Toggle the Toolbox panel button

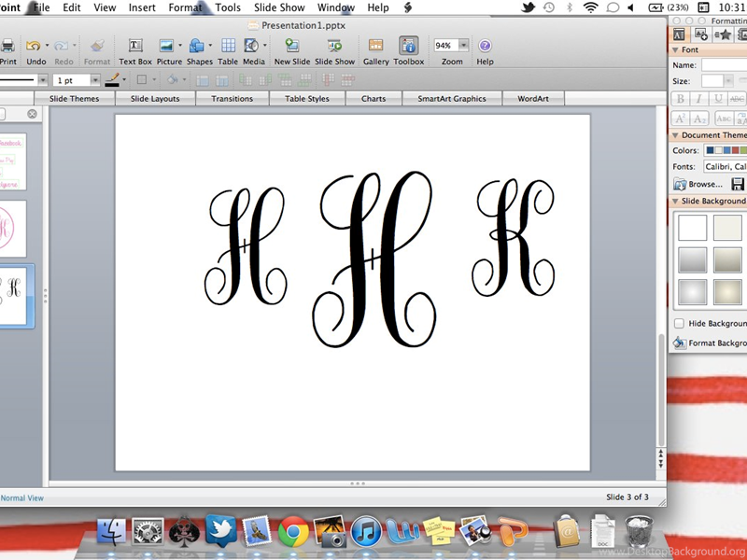408,46
